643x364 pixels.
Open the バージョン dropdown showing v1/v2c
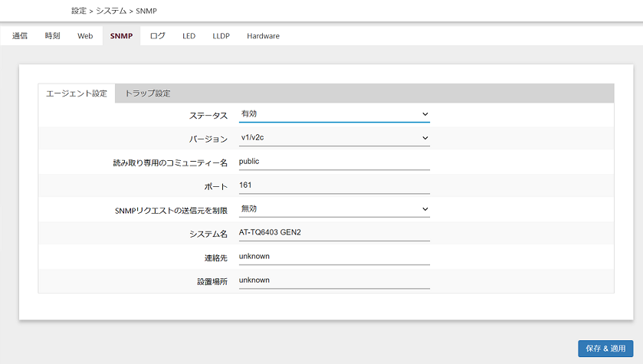[x=334, y=138]
